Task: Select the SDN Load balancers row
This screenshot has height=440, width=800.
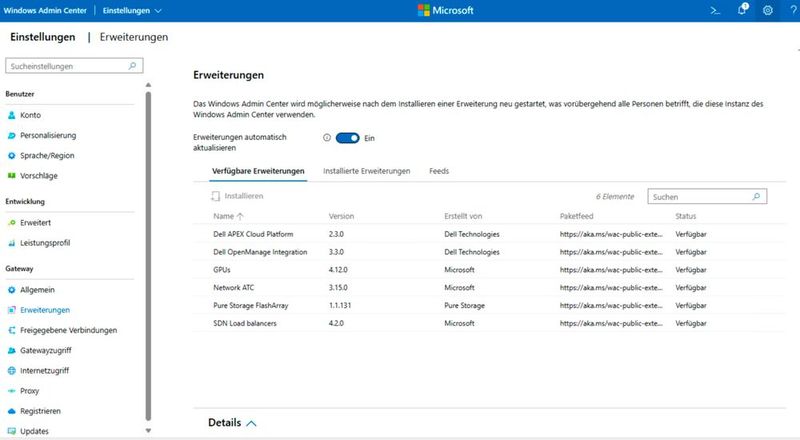Action: [489, 324]
